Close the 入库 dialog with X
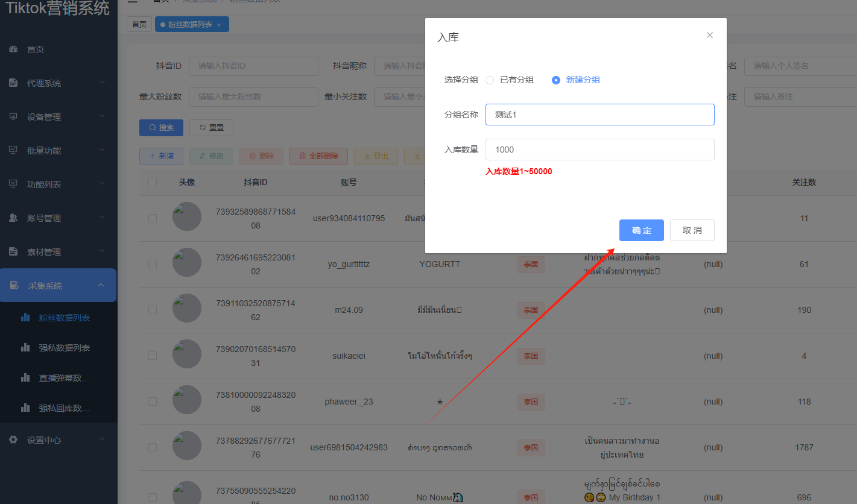The image size is (857, 504). 710,35
